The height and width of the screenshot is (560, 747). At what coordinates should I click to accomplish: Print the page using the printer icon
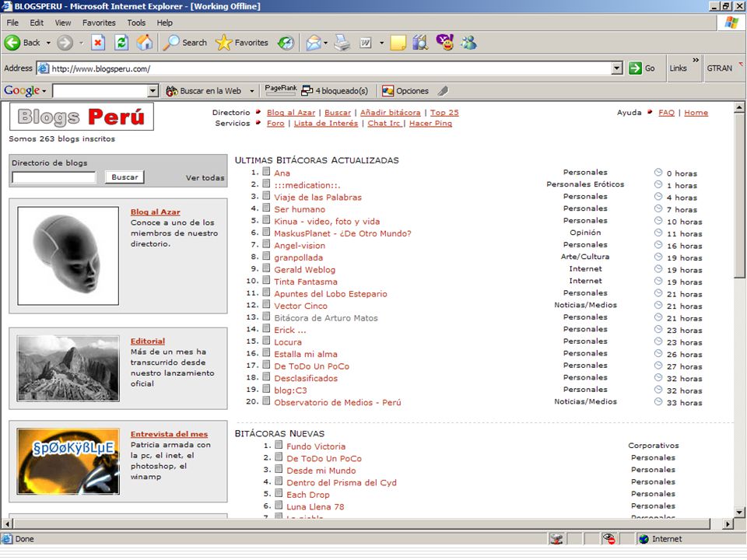point(342,43)
